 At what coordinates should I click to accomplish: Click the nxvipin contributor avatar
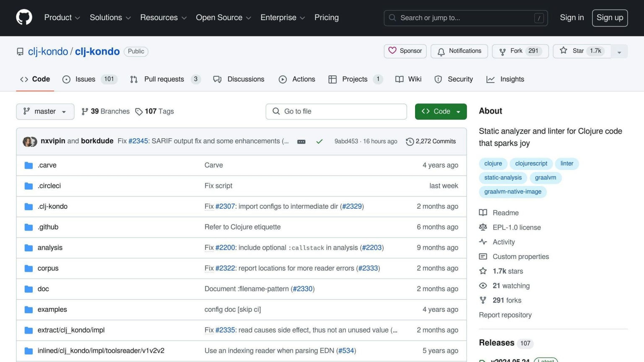(28, 142)
